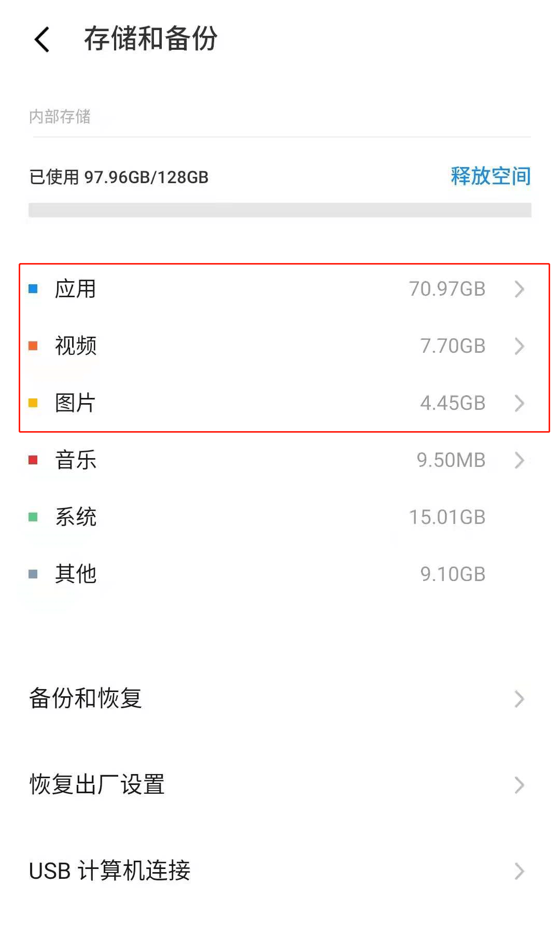560x925 pixels.
Task: Tap the back arrow icon
Action: pyautogui.click(x=42, y=39)
